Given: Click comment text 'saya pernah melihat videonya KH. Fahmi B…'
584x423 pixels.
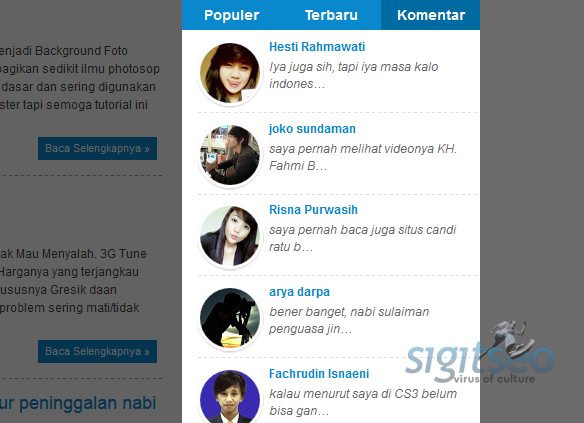Looking at the screenshot, I should (x=363, y=157).
